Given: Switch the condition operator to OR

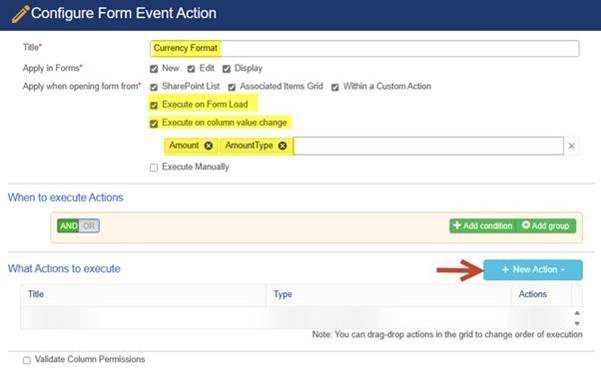Looking at the screenshot, I should [x=89, y=226].
